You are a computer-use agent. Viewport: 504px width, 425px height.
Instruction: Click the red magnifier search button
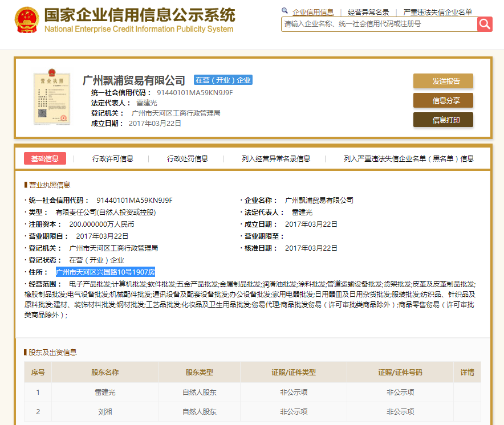coord(484,24)
